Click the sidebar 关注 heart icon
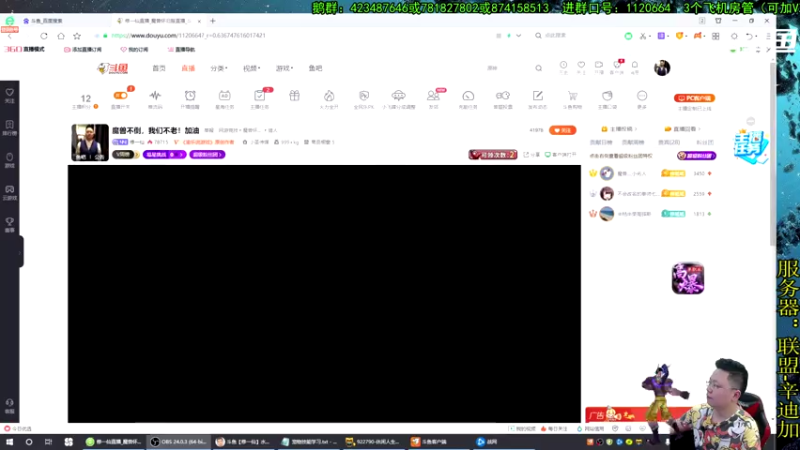This screenshot has height=450, width=800. (x=10, y=95)
